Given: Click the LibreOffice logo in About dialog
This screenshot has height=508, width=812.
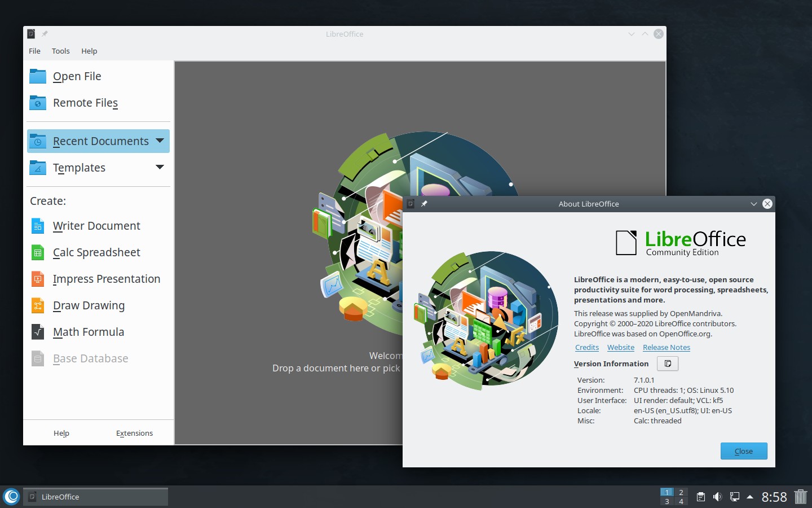Looking at the screenshot, I should point(681,243).
